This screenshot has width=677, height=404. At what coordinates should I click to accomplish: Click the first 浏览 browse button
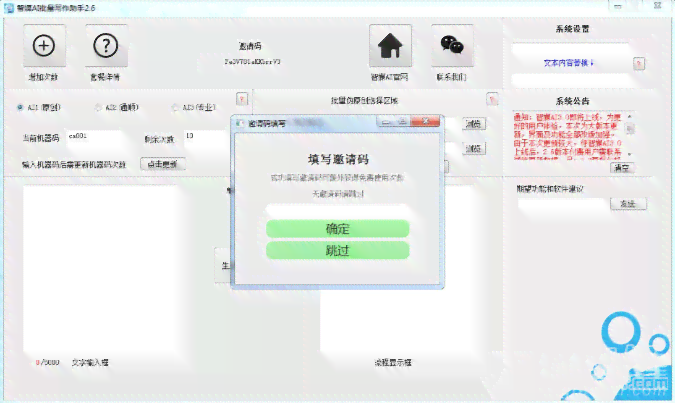click(x=474, y=124)
